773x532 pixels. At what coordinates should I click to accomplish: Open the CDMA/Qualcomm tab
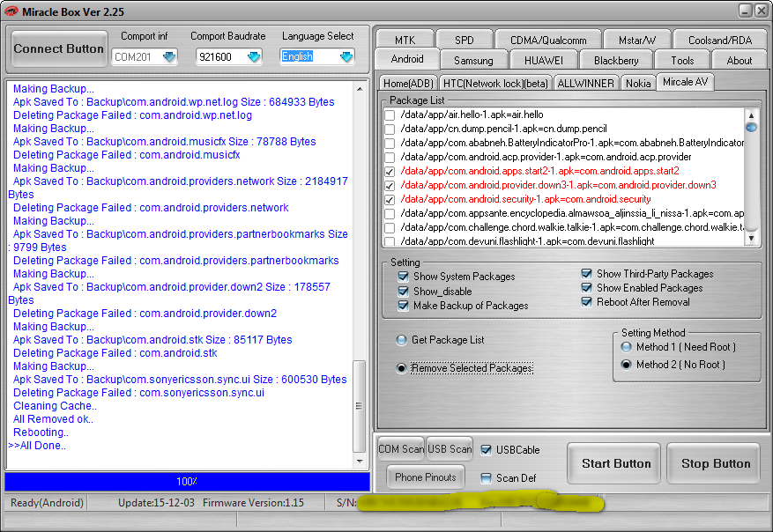(x=548, y=40)
